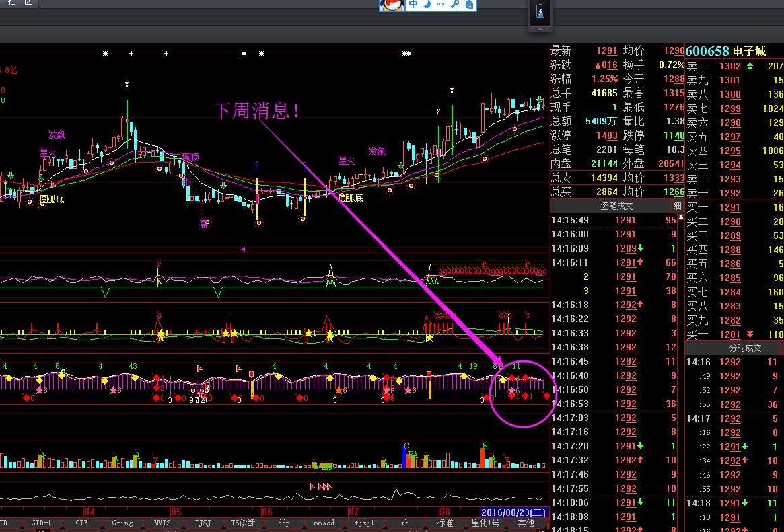
Task: Switch to the zh tab
Action: pyautogui.click(x=405, y=523)
